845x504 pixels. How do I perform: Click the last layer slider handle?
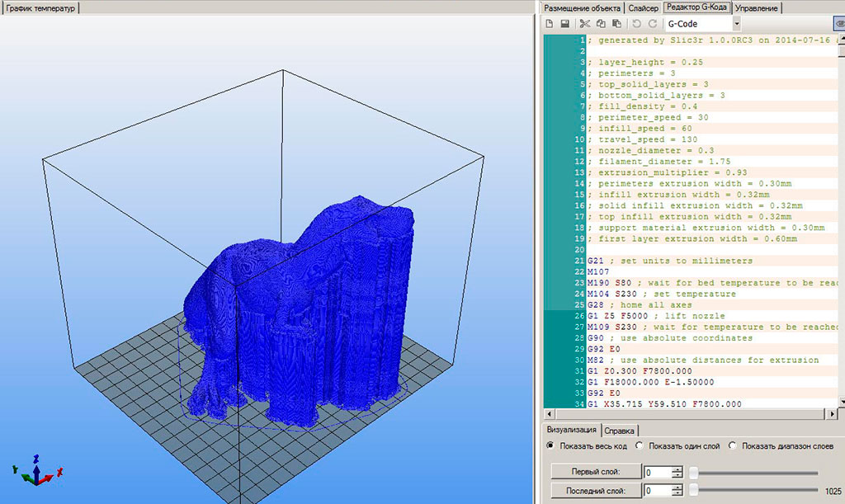(x=694, y=491)
